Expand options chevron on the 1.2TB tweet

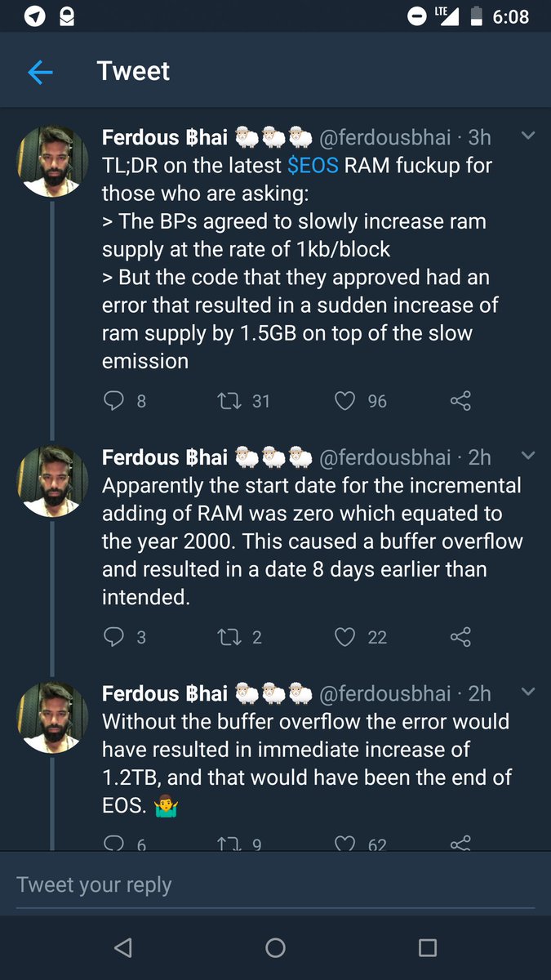pyautogui.click(x=527, y=692)
